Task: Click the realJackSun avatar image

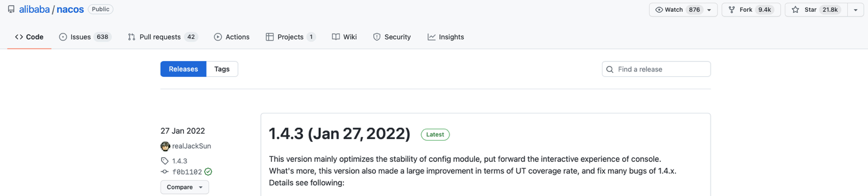Action: [x=165, y=146]
